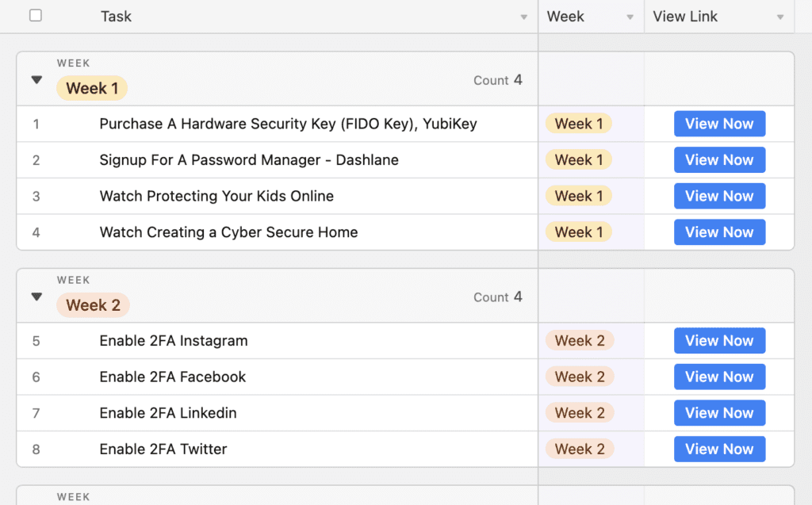Click View Now for Watch Protecting Your Kids Online
The image size is (812, 505).
click(719, 196)
